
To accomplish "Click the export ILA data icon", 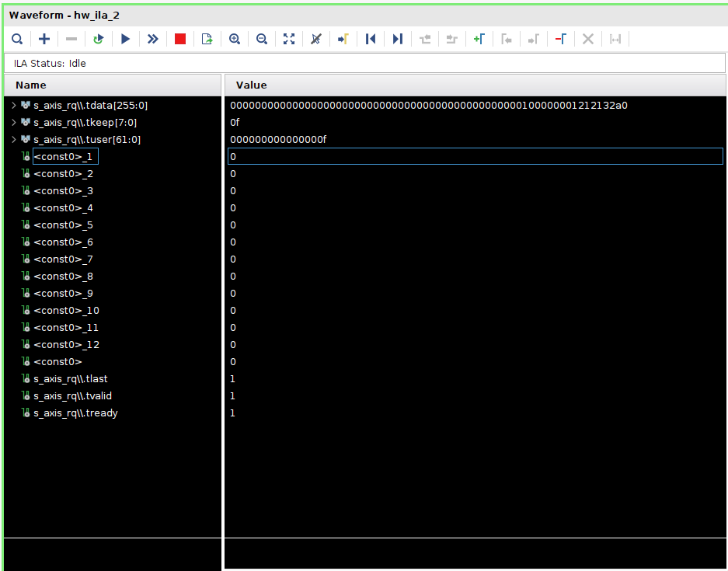I will 207,39.
